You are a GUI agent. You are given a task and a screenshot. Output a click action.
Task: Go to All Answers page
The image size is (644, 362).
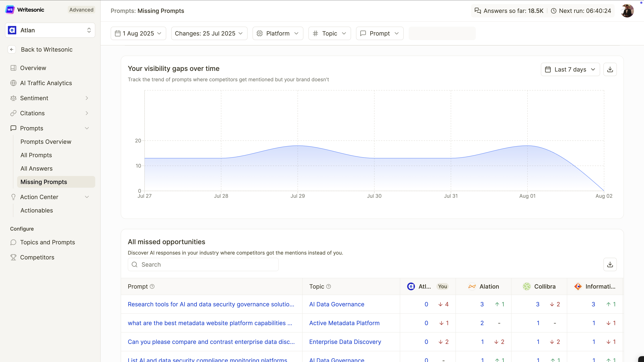37,169
